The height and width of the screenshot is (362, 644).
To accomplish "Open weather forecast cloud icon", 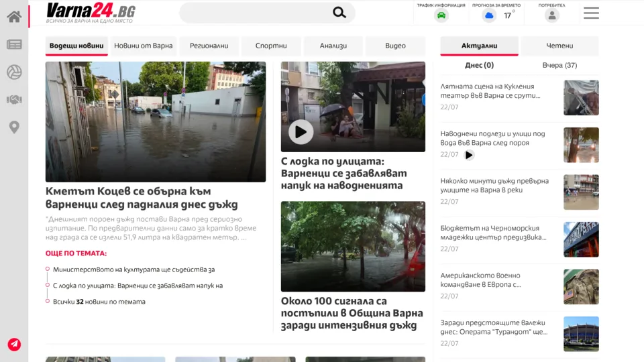I will [489, 15].
